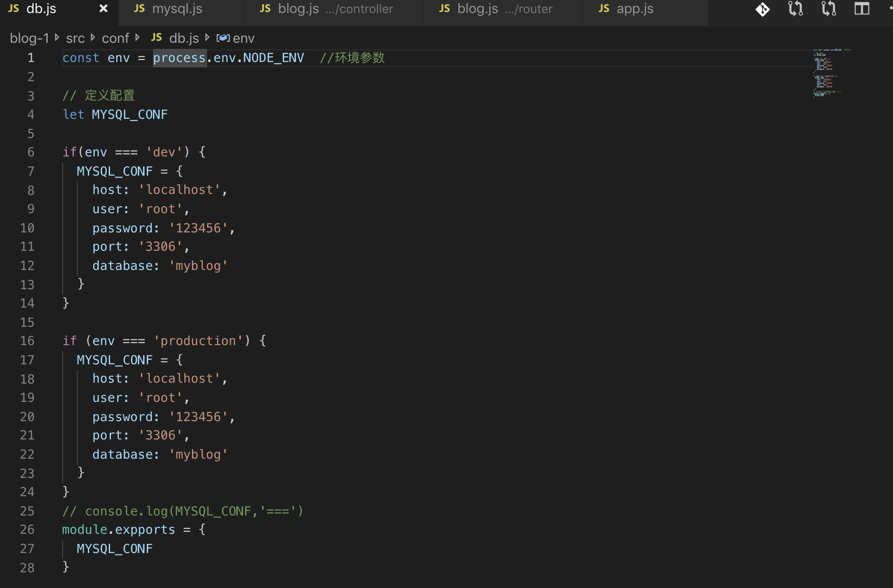Click the db.js breadcrumb item
Image resolution: width=893 pixels, height=588 pixels.
click(184, 38)
